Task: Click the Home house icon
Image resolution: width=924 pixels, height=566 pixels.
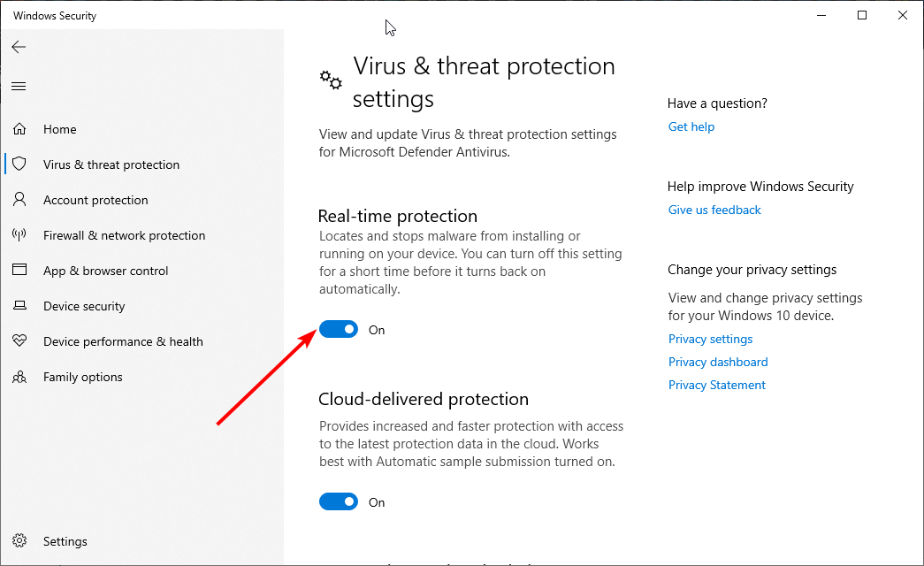Action: [19, 129]
